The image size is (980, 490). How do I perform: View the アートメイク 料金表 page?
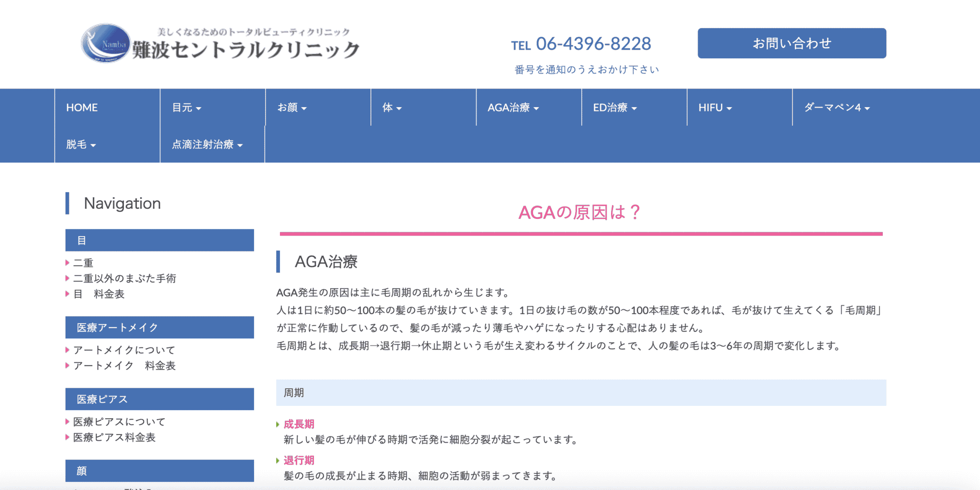(x=124, y=366)
